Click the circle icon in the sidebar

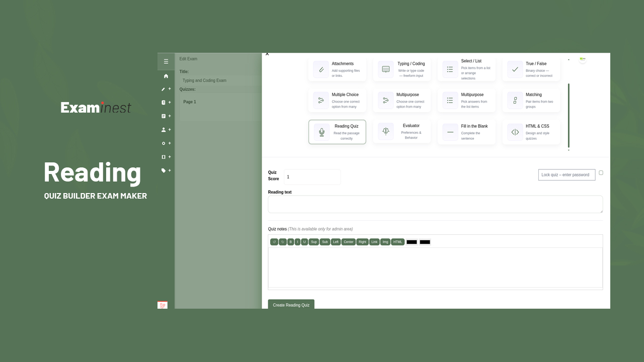pyautogui.click(x=163, y=143)
